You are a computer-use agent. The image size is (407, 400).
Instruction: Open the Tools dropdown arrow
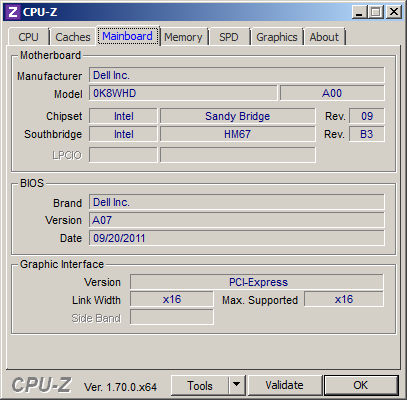pos(237,385)
